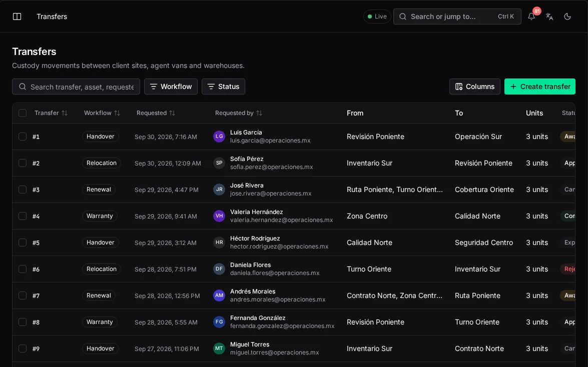
Task: Click Sofía Pérez's SP avatar
Action: coord(219,163)
